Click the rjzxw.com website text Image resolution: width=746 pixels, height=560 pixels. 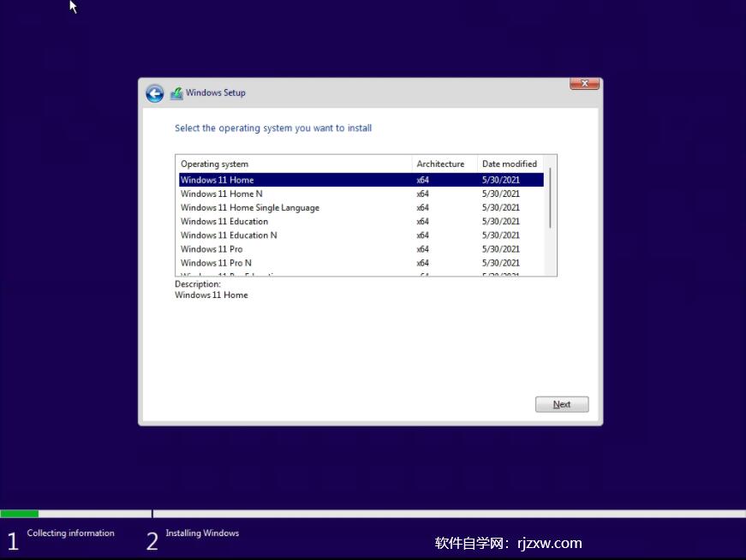click(549, 543)
